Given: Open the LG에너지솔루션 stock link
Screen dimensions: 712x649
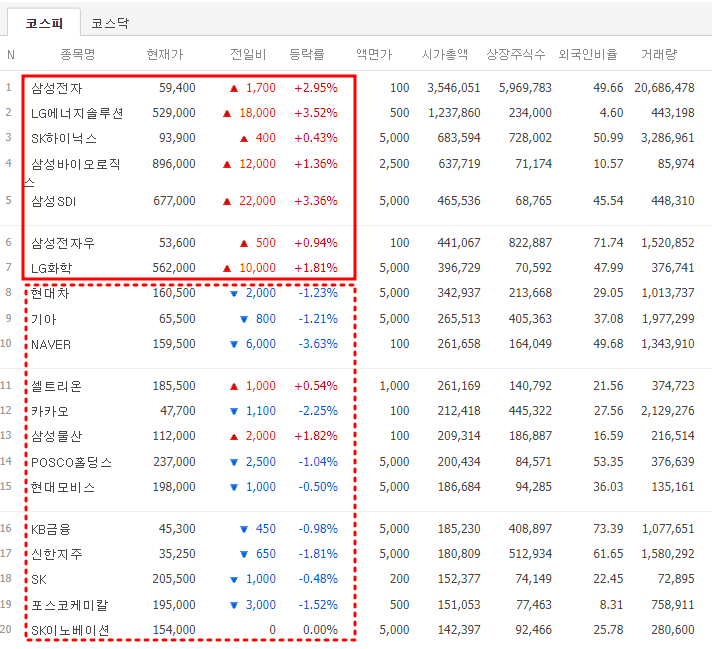Looking at the screenshot, I should [x=77, y=113].
